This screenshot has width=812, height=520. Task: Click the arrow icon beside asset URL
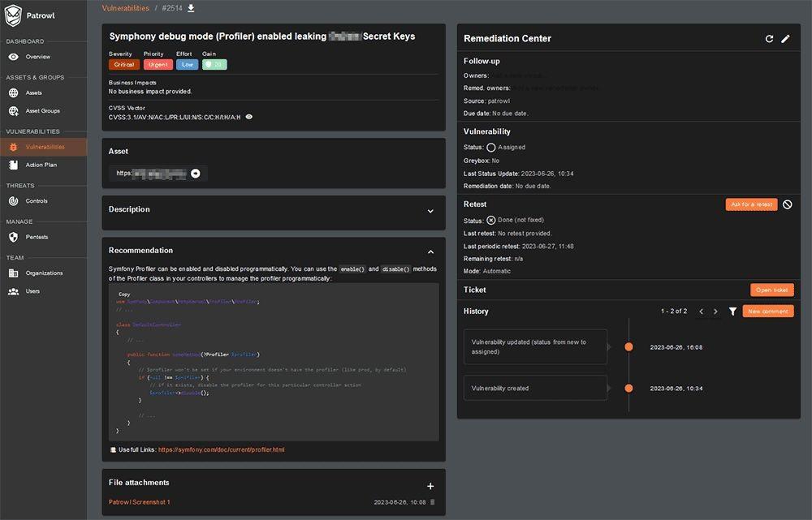pos(195,173)
